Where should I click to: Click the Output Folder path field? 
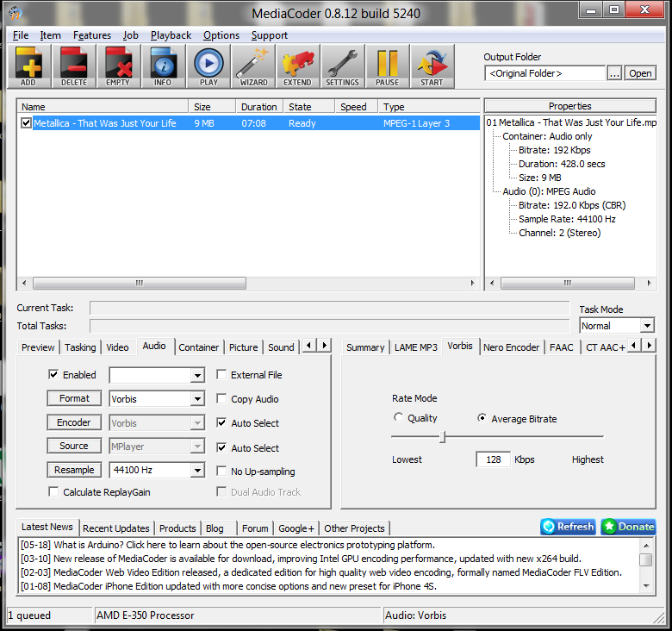(545, 73)
